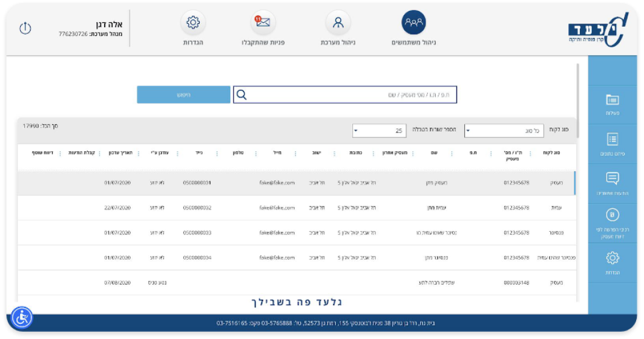Open system management (ניהול מערכת) icon
The width and height of the screenshot is (644, 339).
pos(338,23)
